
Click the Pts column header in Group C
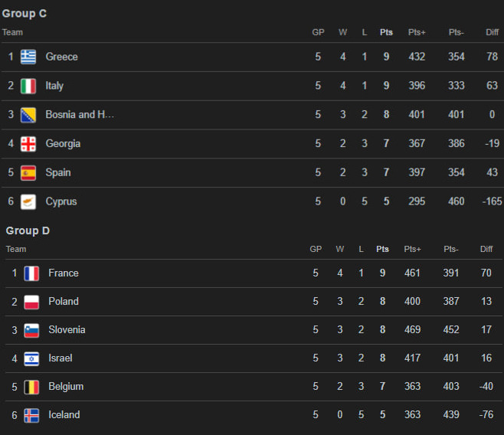386,32
